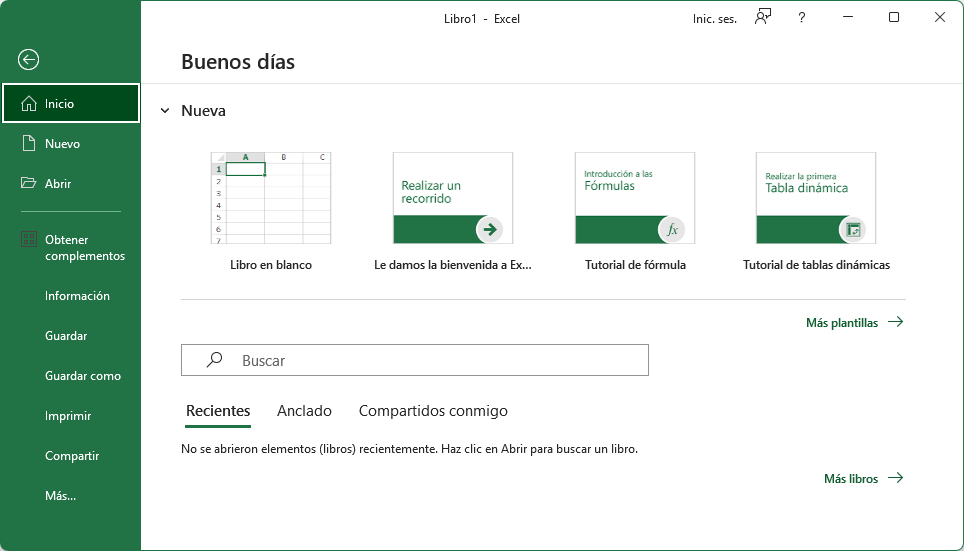Switch to the Anclado tab
This screenshot has height=551, width=964.
tap(304, 411)
